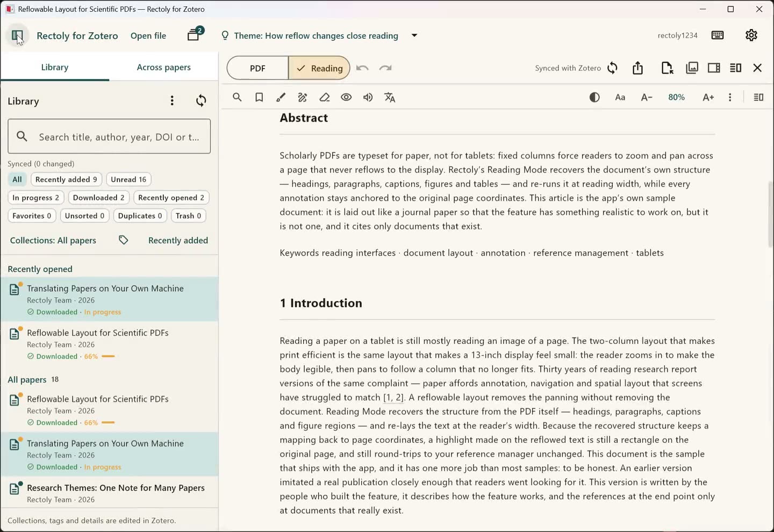Click Open file
The height and width of the screenshot is (532, 774).
[148, 35]
